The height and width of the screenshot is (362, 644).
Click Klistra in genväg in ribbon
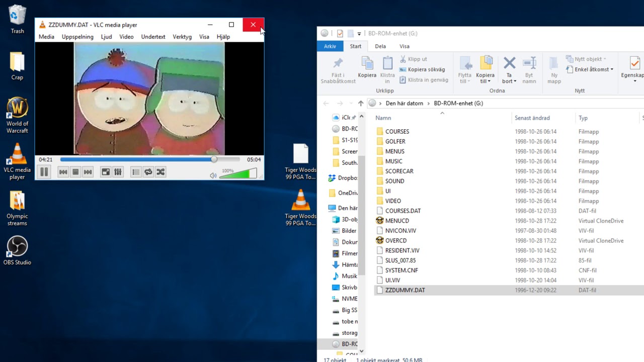pyautogui.click(x=424, y=79)
